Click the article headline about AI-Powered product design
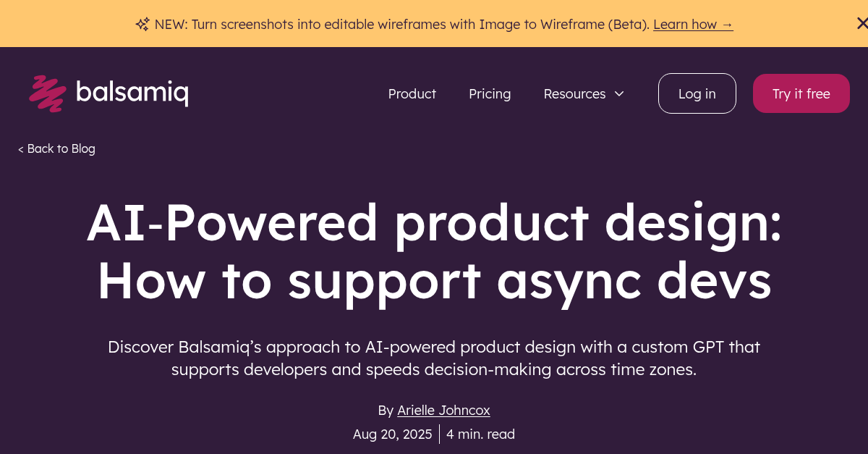Viewport: 868px width, 454px height. [434, 251]
